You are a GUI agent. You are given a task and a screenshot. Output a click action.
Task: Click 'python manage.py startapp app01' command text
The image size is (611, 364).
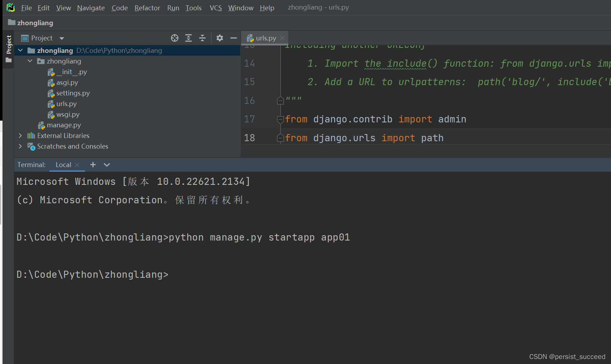click(x=259, y=237)
